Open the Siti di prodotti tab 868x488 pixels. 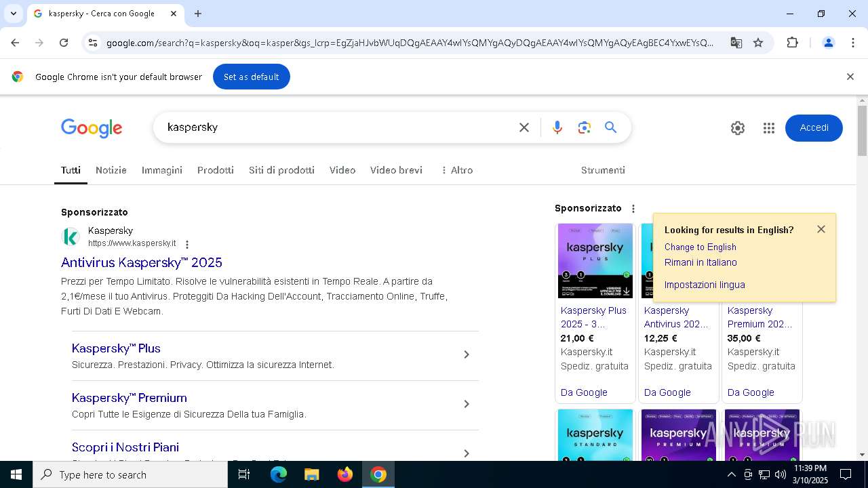[281, 170]
